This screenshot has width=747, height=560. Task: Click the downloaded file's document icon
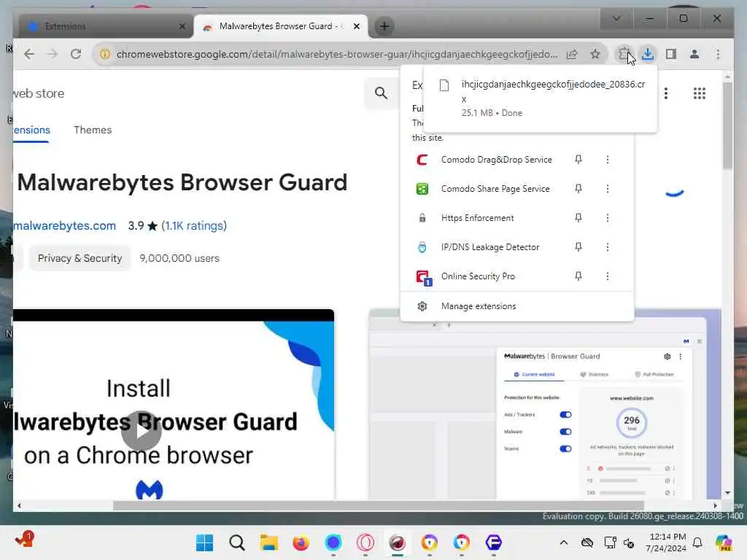444,85
